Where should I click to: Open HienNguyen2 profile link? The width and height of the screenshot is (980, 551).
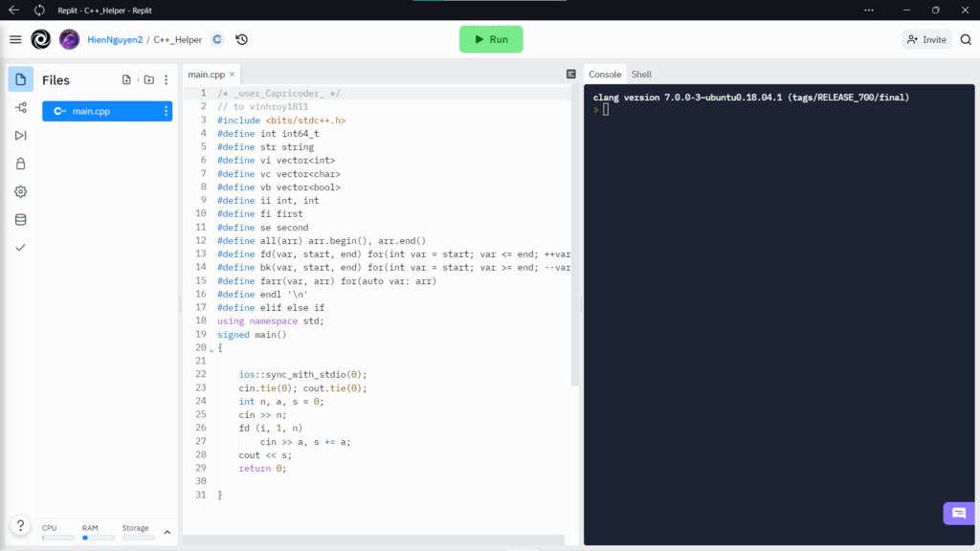(x=115, y=39)
